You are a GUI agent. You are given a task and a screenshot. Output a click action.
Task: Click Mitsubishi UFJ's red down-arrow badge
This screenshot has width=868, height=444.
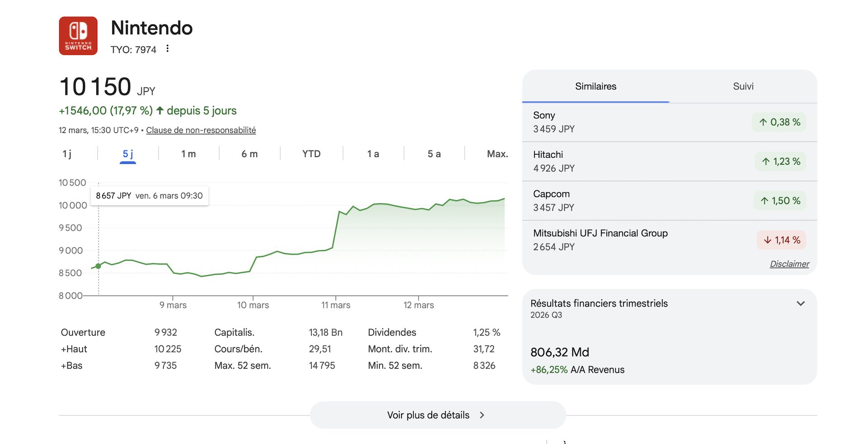tap(781, 240)
